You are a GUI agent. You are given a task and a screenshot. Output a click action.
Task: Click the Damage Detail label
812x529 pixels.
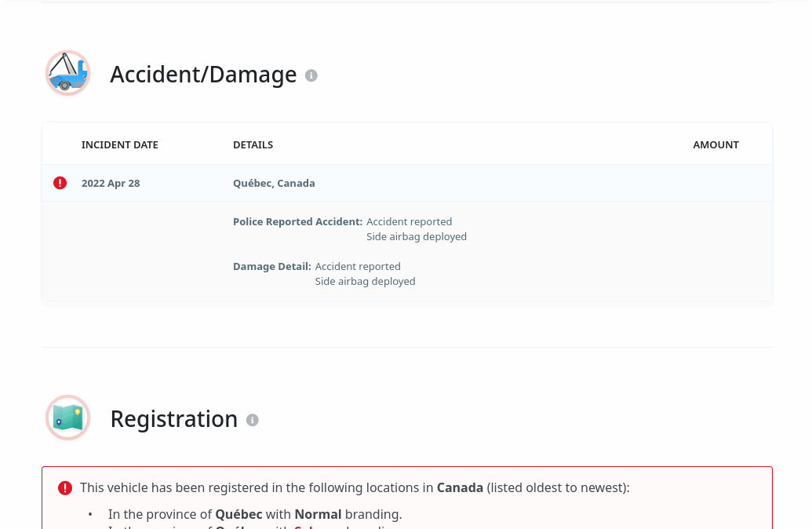pos(272,266)
